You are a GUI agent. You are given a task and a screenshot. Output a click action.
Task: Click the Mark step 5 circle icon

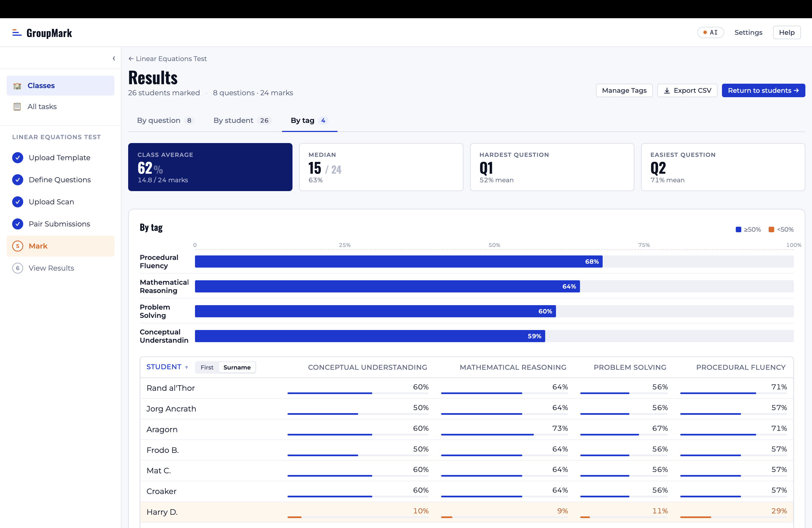coord(18,246)
